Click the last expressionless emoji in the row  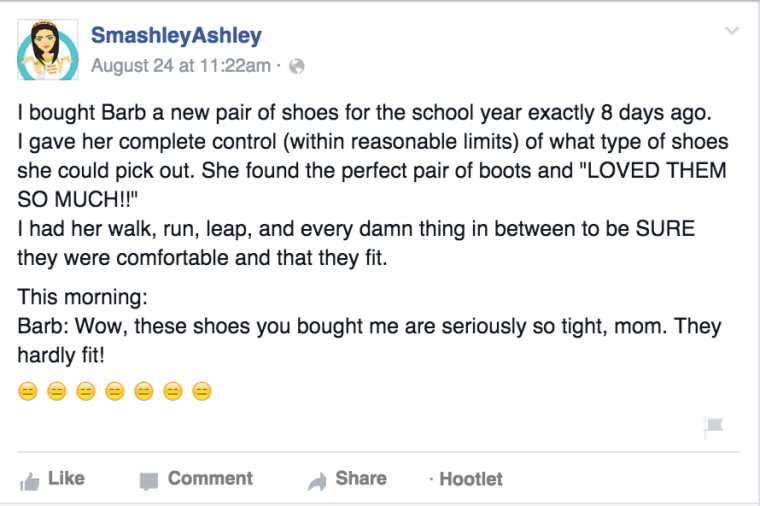tap(202, 390)
